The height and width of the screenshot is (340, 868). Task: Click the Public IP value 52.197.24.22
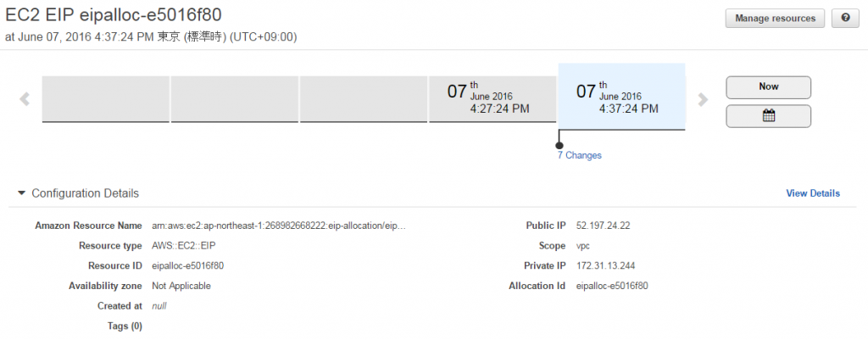[x=603, y=226]
